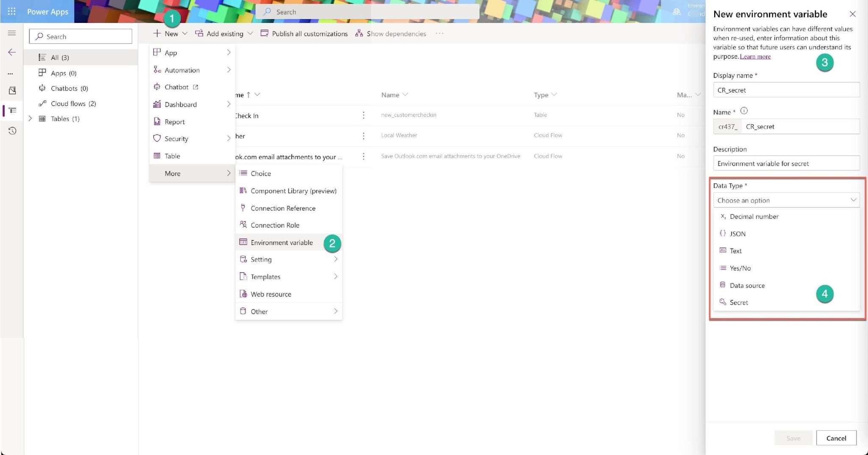Click the Description input field

coord(786,163)
